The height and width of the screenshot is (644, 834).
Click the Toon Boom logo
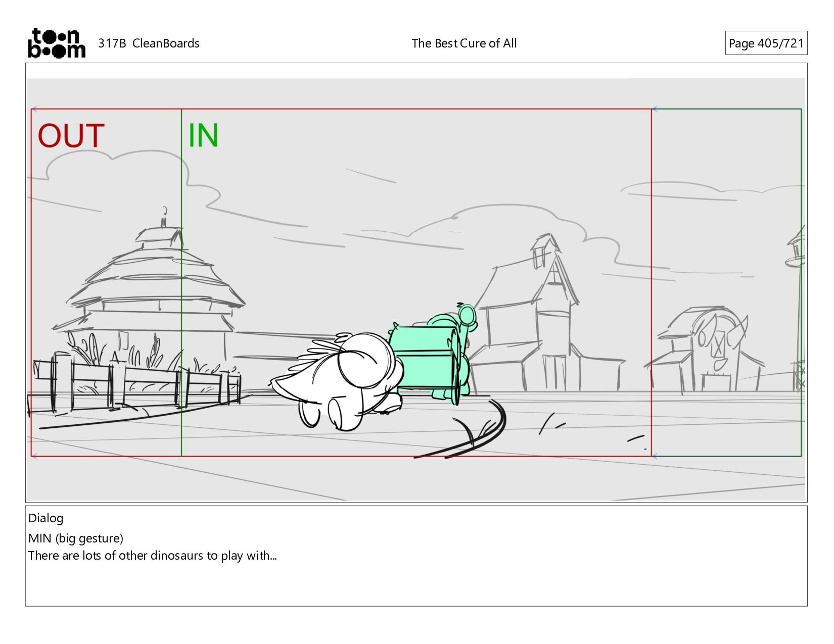pyautogui.click(x=56, y=43)
